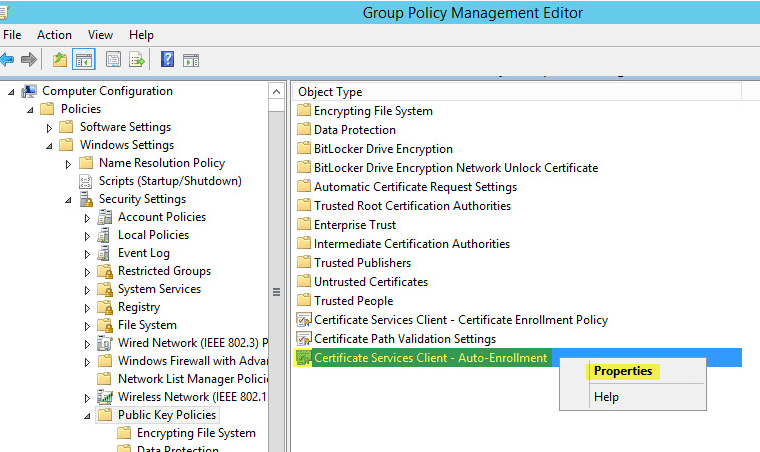
Task: Click the Registry locked folder icon
Action: point(105,307)
